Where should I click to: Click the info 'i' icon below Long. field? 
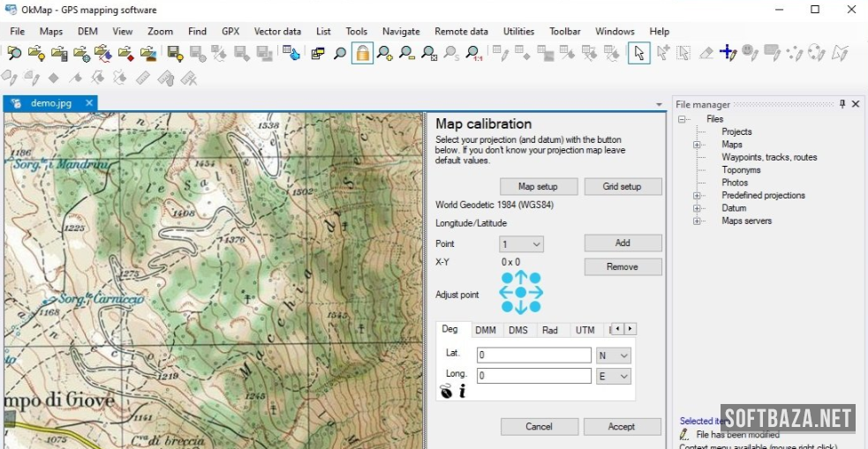click(462, 392)
